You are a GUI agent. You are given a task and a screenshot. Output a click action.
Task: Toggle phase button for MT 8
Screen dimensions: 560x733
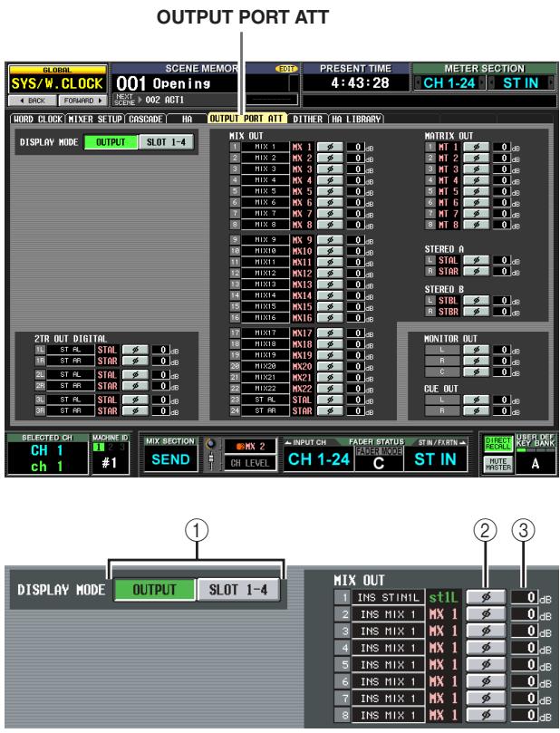pos(477,225)
